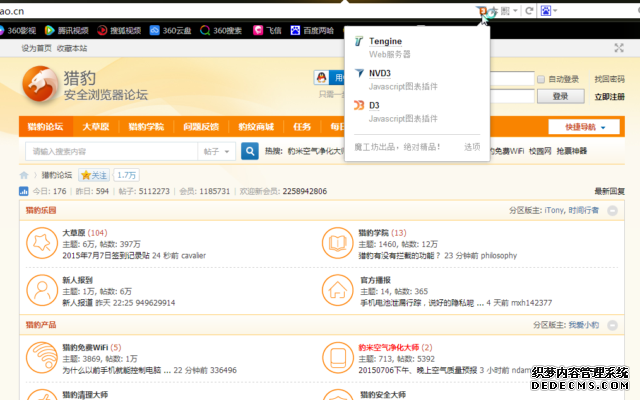The height and width of the screenshot is (400, 640).
Task: Open the 最新回复 link
Action: coord(609,191)
